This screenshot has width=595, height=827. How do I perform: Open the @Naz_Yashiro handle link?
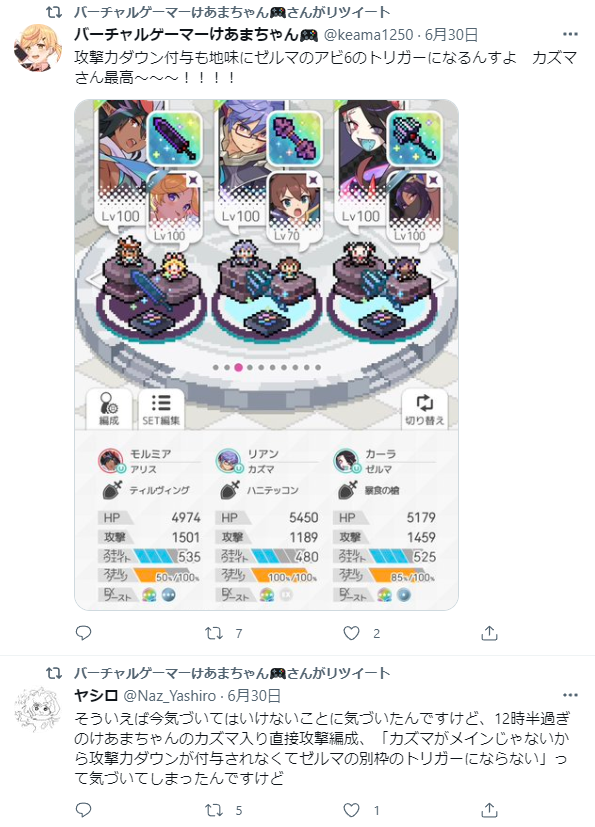click(169, 696)
